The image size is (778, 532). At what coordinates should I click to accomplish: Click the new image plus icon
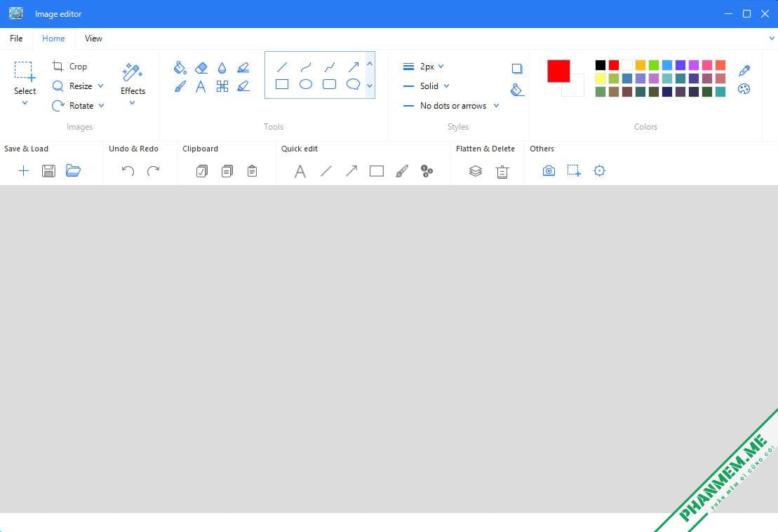point(23,171)
